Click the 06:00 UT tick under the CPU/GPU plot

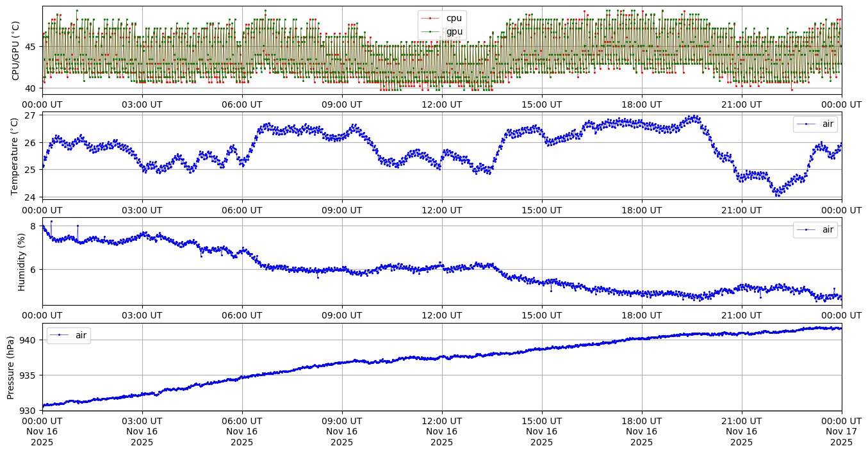(x=242, y=104)
